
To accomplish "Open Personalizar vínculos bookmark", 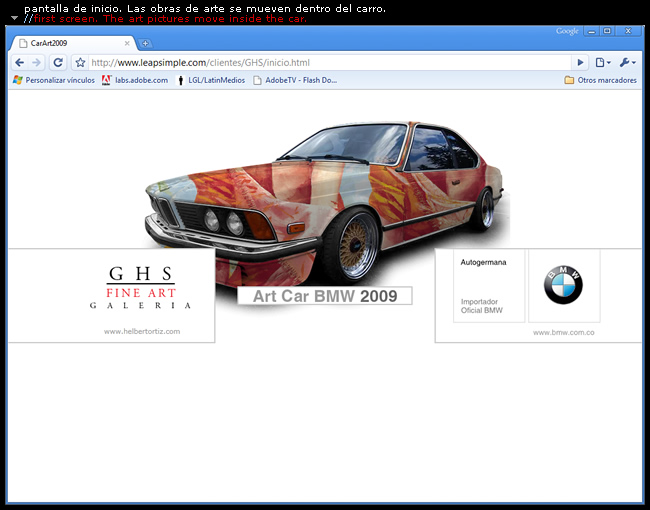I will click(53, 80).
